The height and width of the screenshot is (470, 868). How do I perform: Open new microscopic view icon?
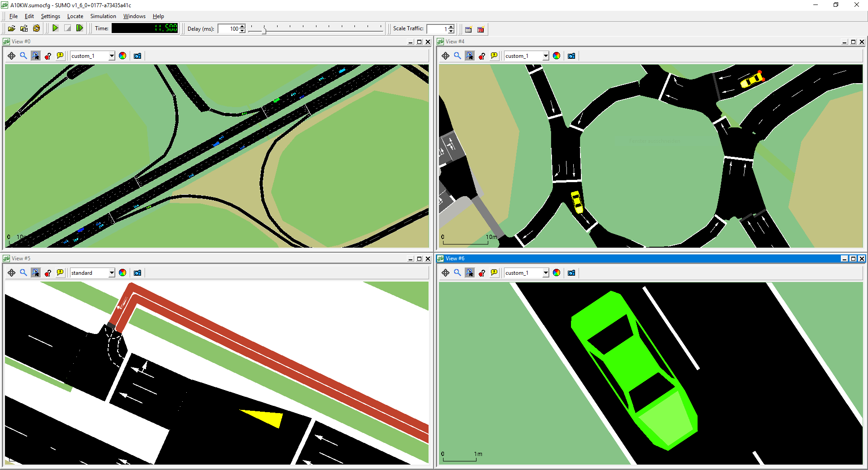pos(468,29)
